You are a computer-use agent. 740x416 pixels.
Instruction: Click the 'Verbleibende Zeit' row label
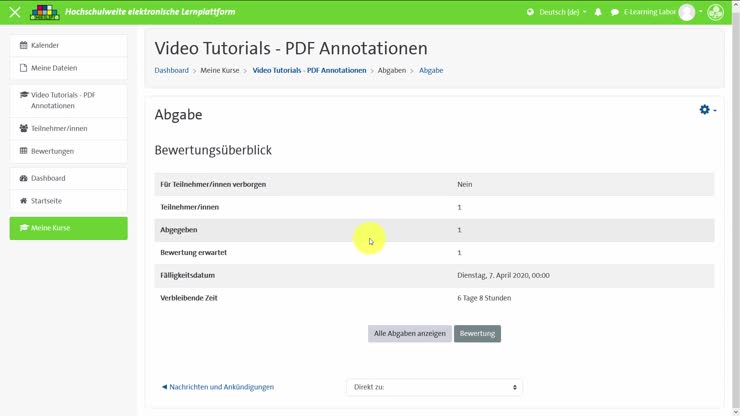[x=189, y=298]
